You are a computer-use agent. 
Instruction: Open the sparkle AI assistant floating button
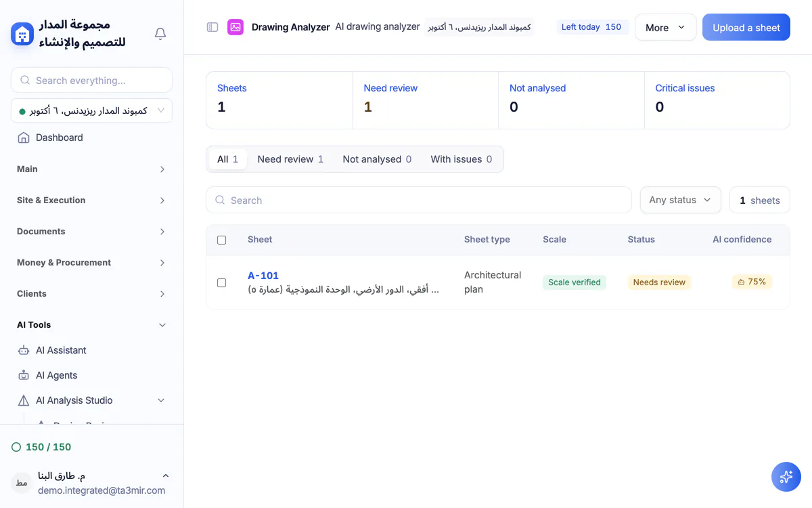pos(786,477)
